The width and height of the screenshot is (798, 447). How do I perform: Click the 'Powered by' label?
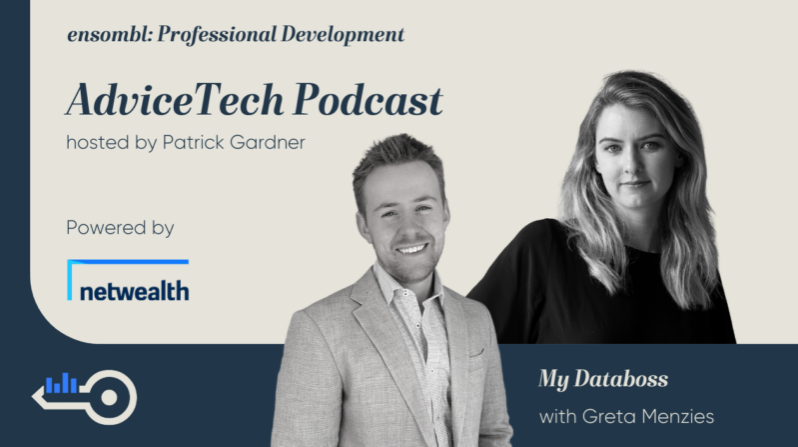point(120,228)
